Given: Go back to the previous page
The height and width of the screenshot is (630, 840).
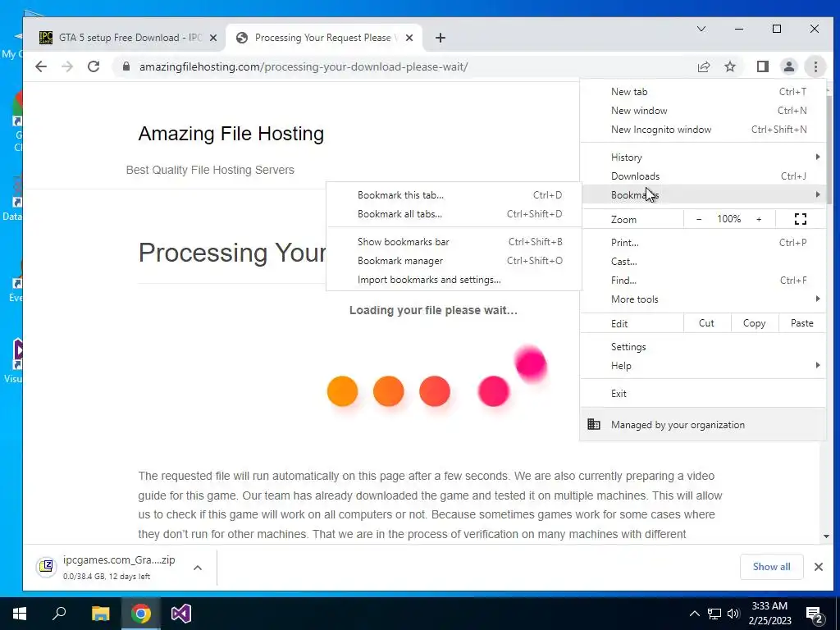Looking at the screenshot, I should (41, 66).
